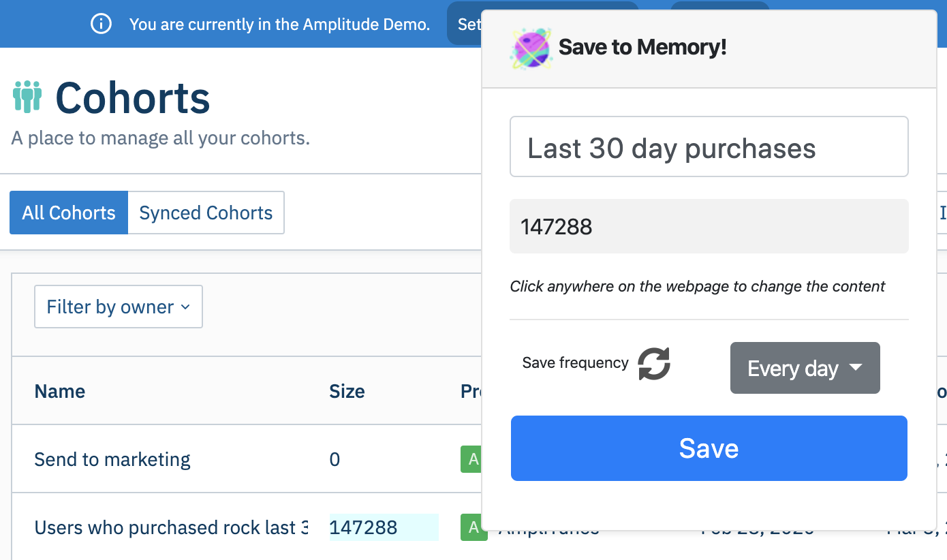
Task: Open the Users who purchased rock cohort
Action: pyautogui.click(x=171, y=528)
